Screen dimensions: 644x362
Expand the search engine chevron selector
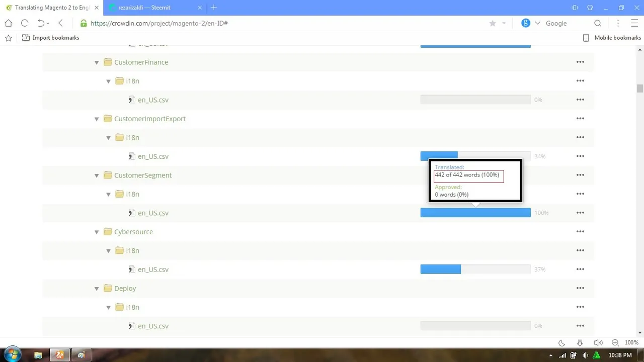click(537, 23)
